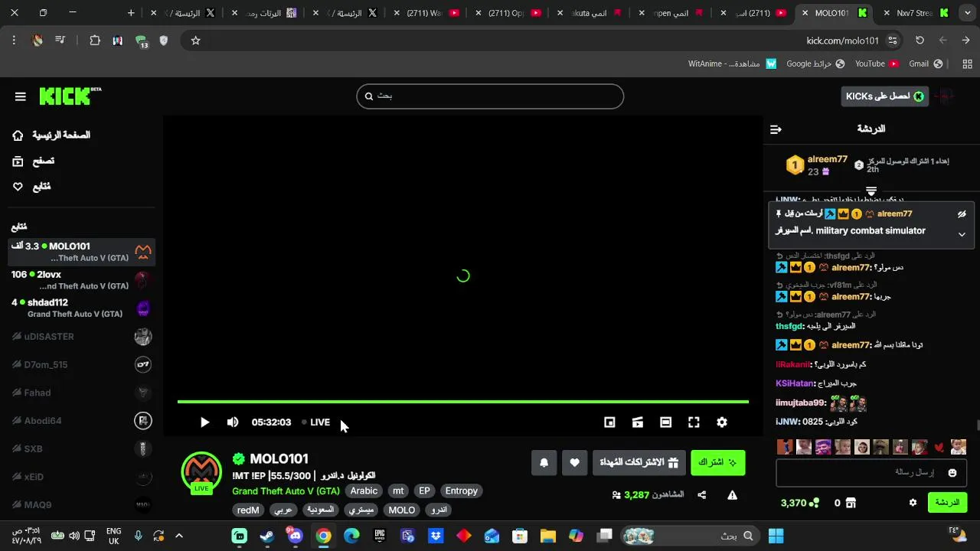Open offline channel Abodi64
This screenshot has height=551, width=980.
point(81,421)
